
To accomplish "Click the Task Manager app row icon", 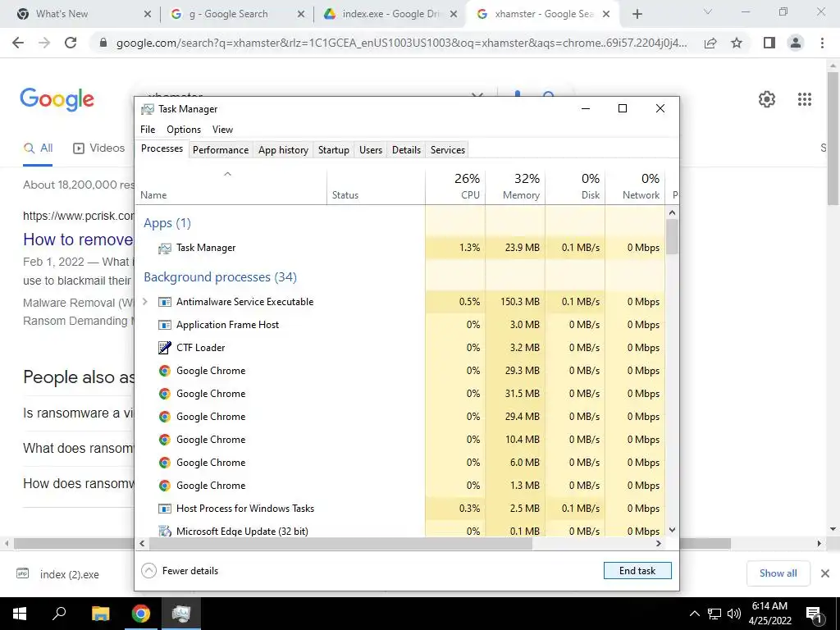I will pyautogui.click(x=164, y=248).
